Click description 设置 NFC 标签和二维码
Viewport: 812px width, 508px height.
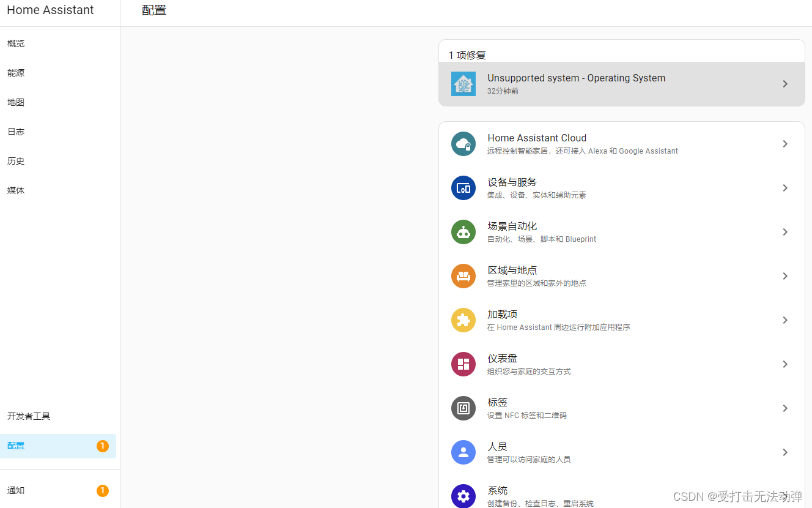click(527, 416)
